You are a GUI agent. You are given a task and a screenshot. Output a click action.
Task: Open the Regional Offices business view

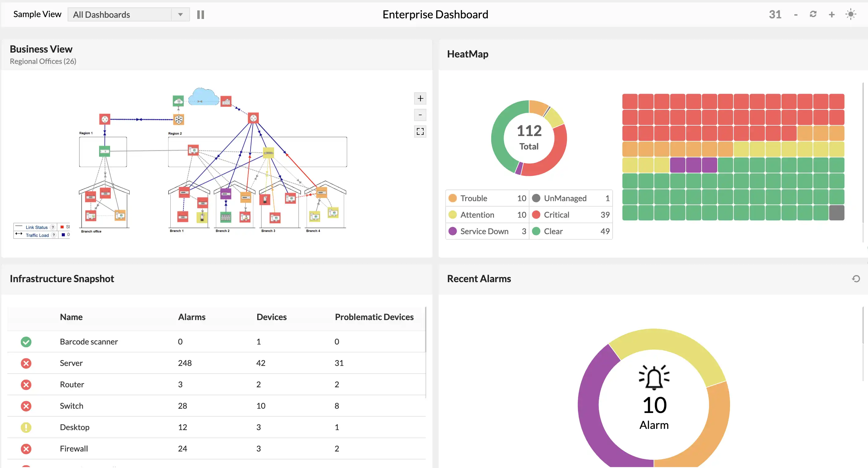point(43,61)
